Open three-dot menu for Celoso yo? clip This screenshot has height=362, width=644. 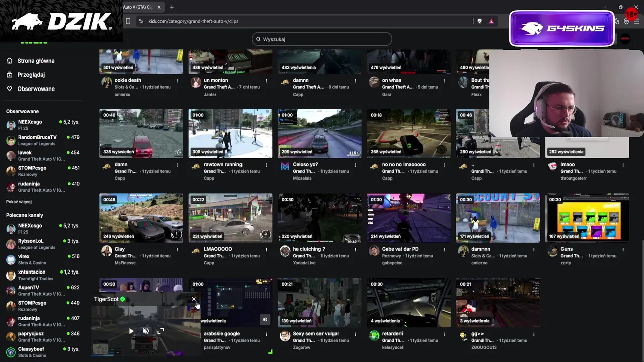click(355, 165)
